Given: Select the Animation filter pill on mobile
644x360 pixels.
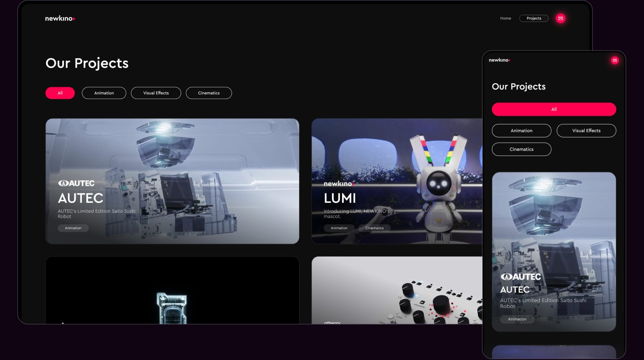Looking at the screenshot, I should click(x=521, y=130).
